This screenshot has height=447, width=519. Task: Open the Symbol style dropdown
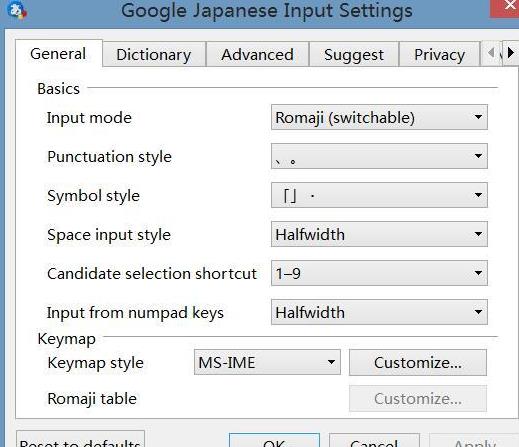click(x=379, y=195)
